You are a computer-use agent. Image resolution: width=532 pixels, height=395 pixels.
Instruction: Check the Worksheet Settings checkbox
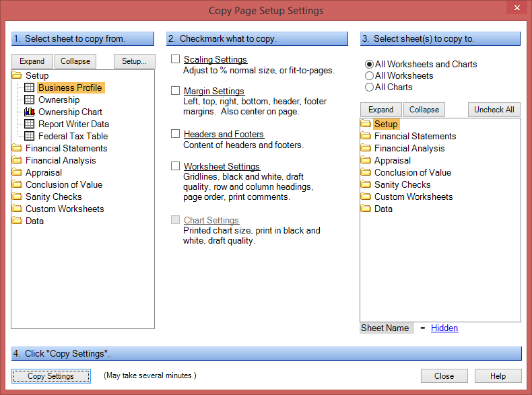pyautogui.click(x=175, y=166)
